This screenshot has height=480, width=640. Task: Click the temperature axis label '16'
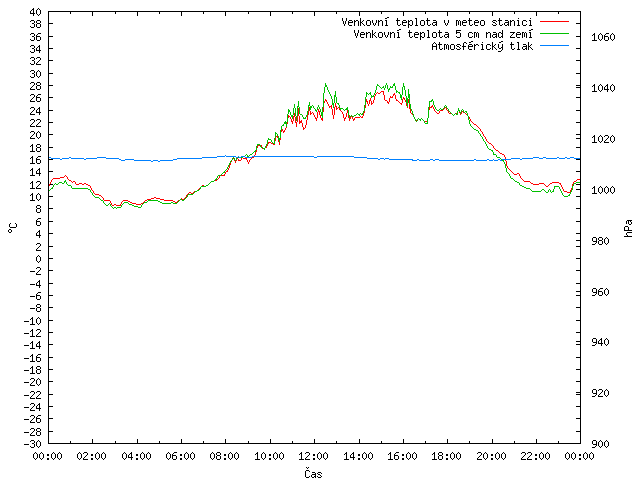[x=36, y=160]
